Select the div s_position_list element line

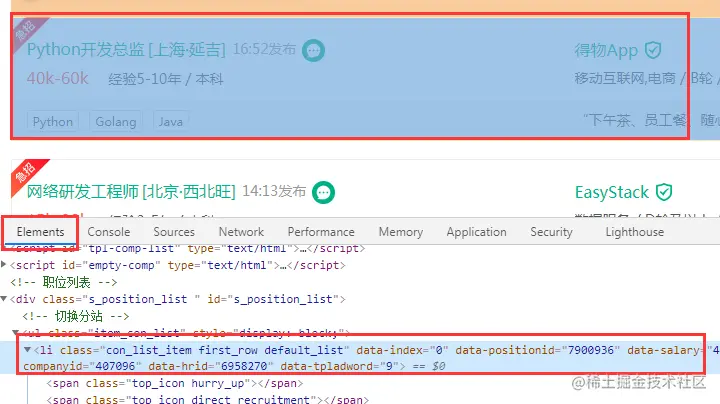178,299
